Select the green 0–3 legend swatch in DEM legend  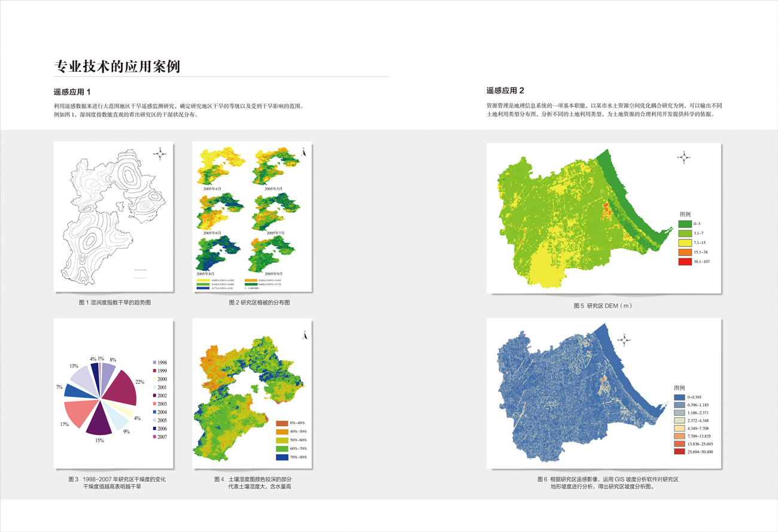[x=685, y=223]
